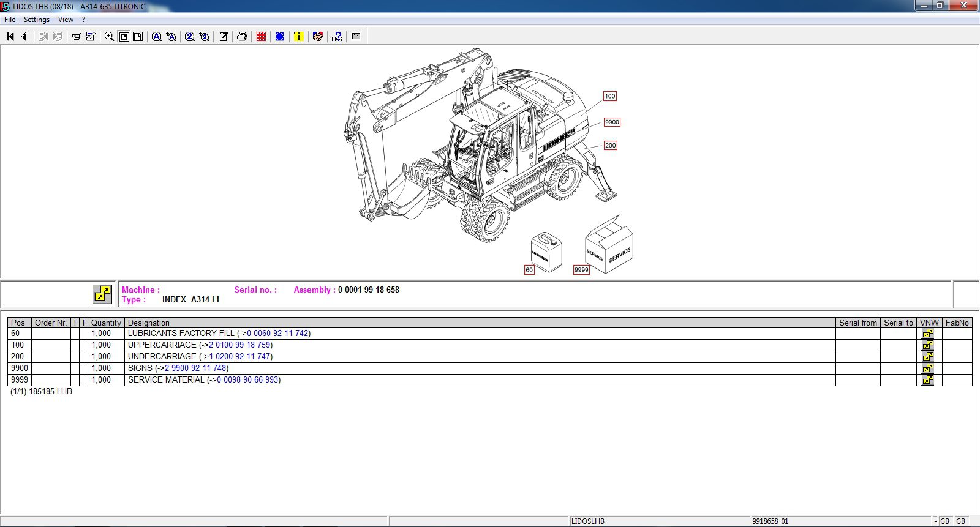Click the service box illustration
Image resolution: width=980 pixels, height=527 pixels.
(x=609, y=245)
